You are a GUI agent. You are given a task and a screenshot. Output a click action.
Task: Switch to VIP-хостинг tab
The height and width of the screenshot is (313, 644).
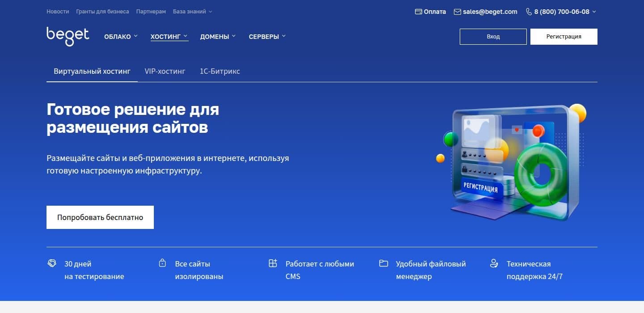coord(165,71)
